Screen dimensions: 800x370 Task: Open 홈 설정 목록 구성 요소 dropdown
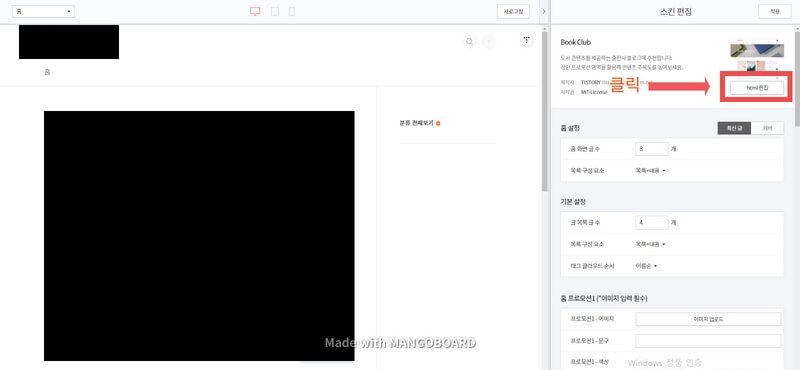click(x=650, y=170)
